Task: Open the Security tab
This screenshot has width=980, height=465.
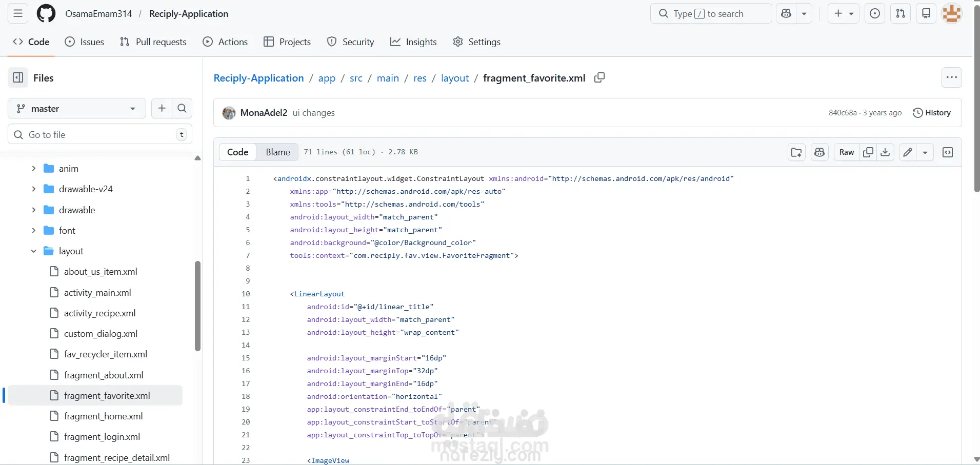Action: point(351,42)
